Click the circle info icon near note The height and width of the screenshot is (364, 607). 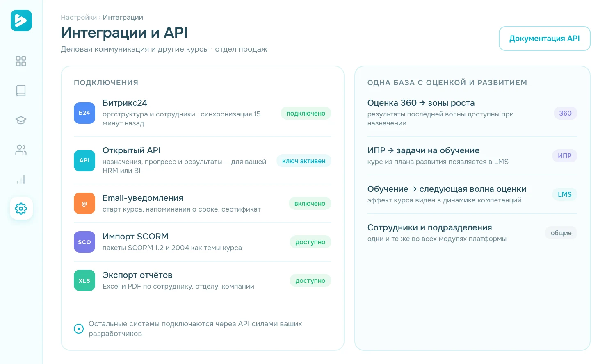point(79,329)
